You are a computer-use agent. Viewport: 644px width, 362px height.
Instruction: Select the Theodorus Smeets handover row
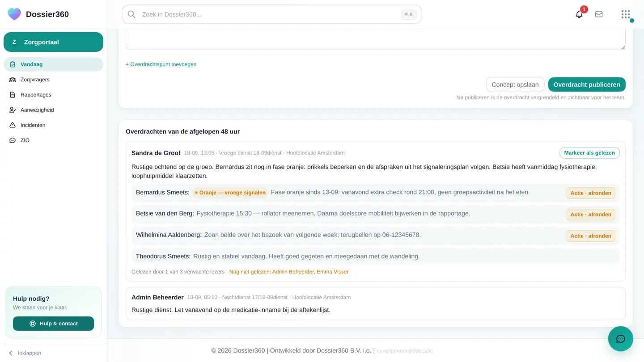(376, 257)
